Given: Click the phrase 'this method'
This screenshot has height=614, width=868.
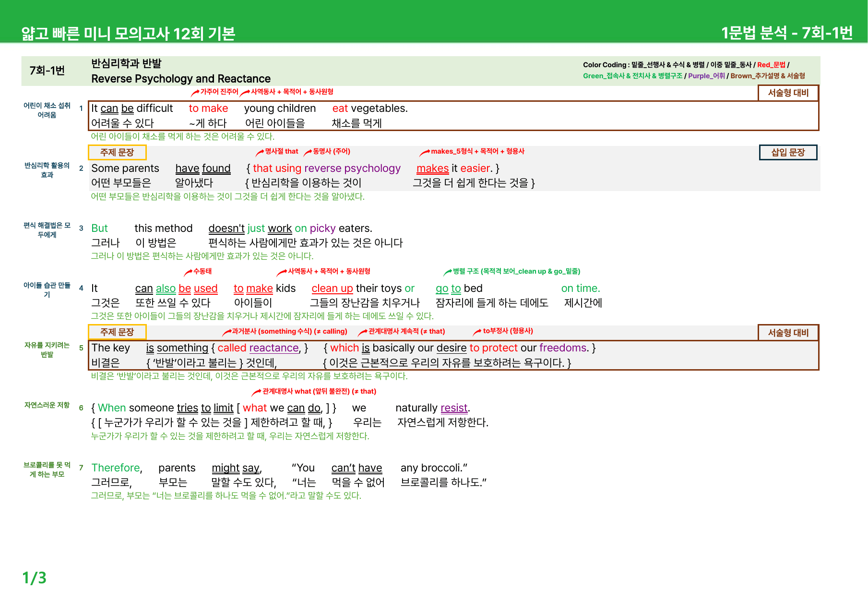Looking at the screenshot, I should 164,229.
